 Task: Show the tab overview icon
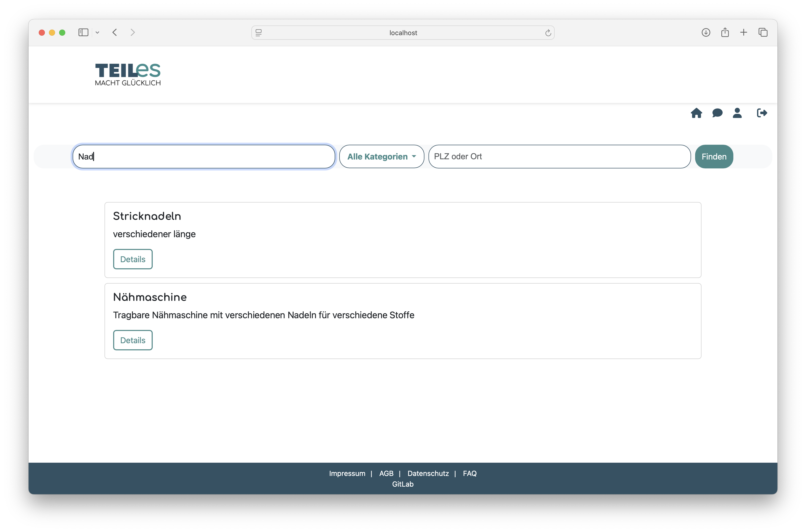tap(763, 33)
